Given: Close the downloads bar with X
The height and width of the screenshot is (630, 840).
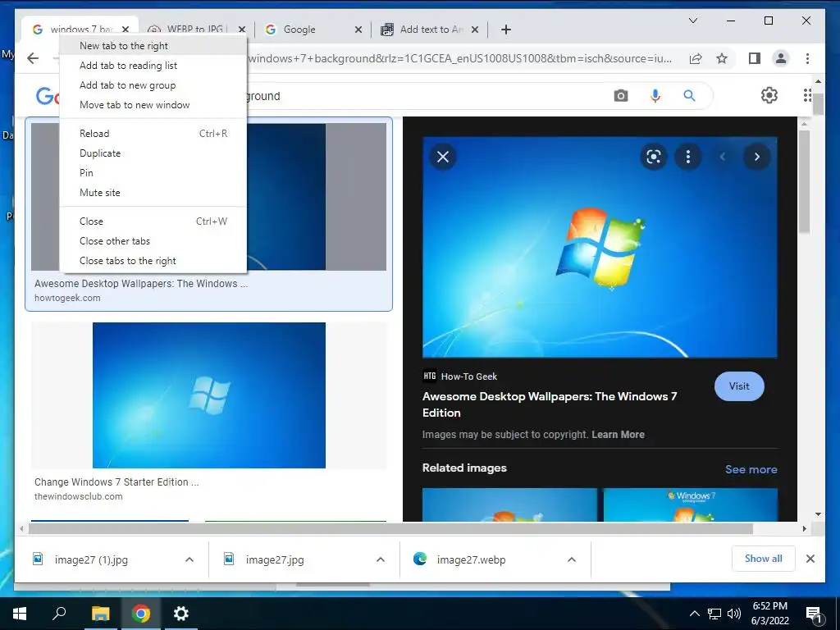Looking at the screenshot, I should (810, 559).
